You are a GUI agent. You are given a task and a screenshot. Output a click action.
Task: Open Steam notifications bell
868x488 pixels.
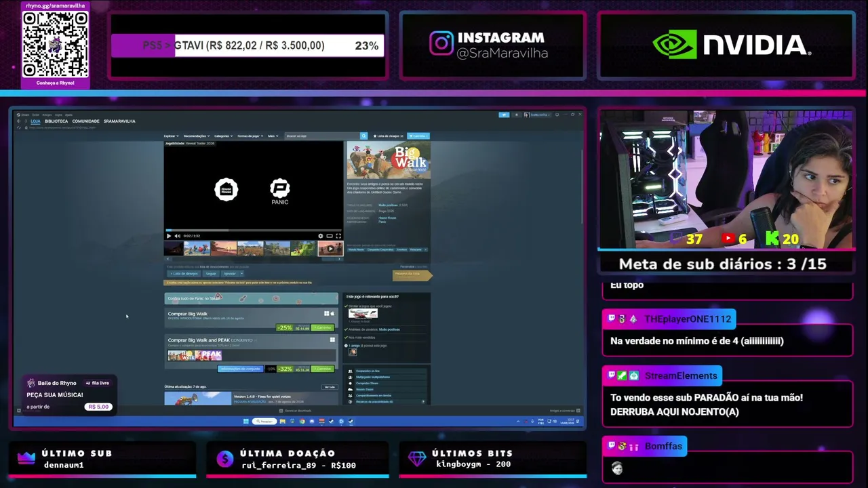516,115
